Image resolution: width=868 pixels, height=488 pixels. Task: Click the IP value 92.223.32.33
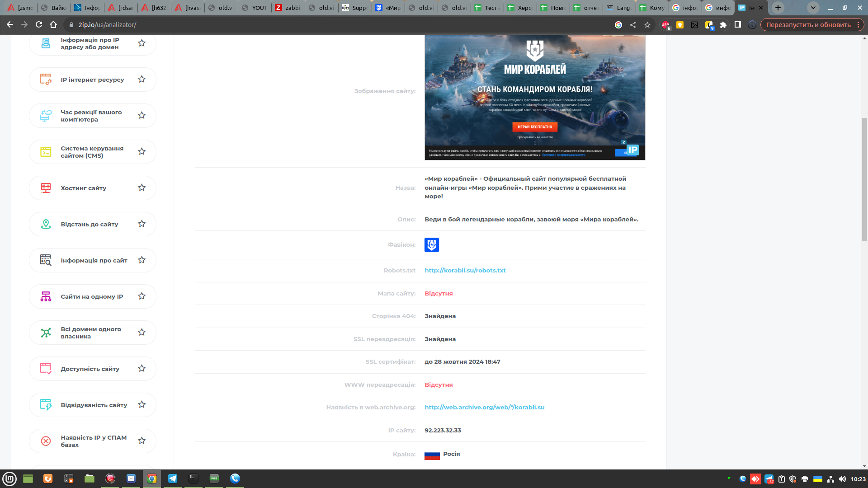(x=443, y=431)
